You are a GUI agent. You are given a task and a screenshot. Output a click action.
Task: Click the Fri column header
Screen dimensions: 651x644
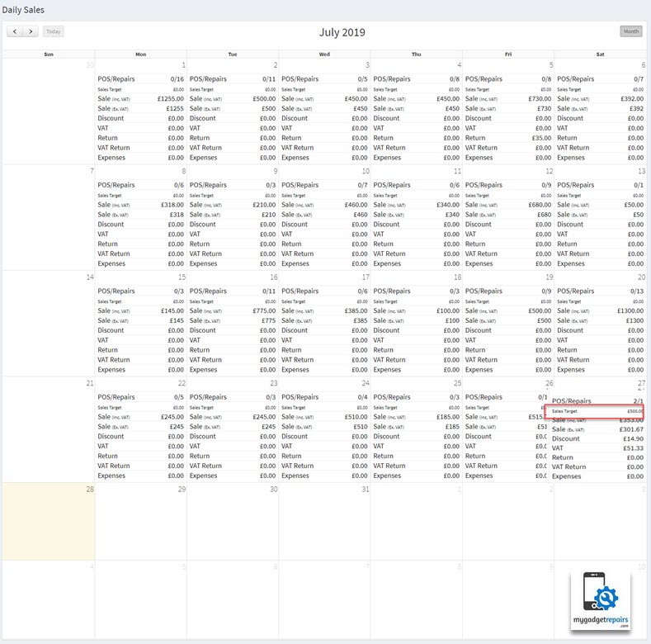(x=508, y=54)
